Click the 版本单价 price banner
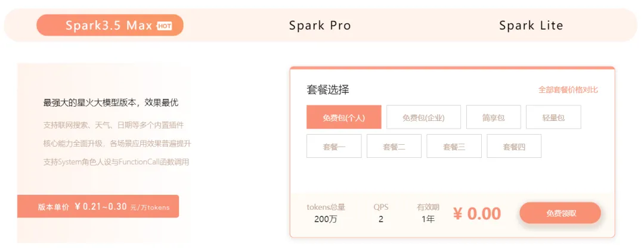The height and width of the screenshot is (252, 644). pos(98,207)
